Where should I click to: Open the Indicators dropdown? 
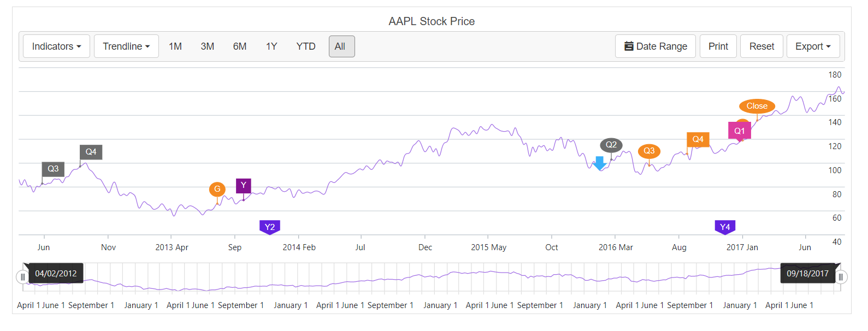(x=56, y=46)
